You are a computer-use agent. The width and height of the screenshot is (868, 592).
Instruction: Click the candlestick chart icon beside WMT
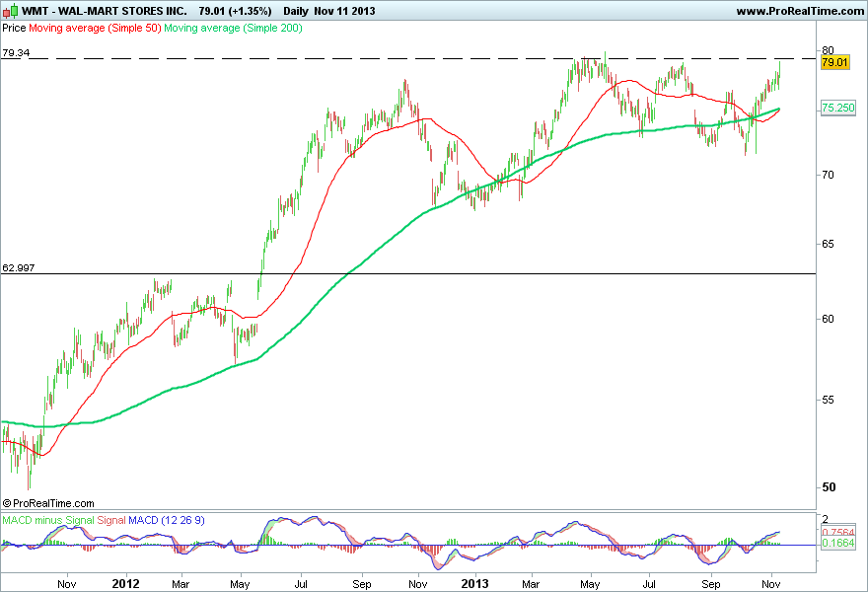[x=10, y=11]
